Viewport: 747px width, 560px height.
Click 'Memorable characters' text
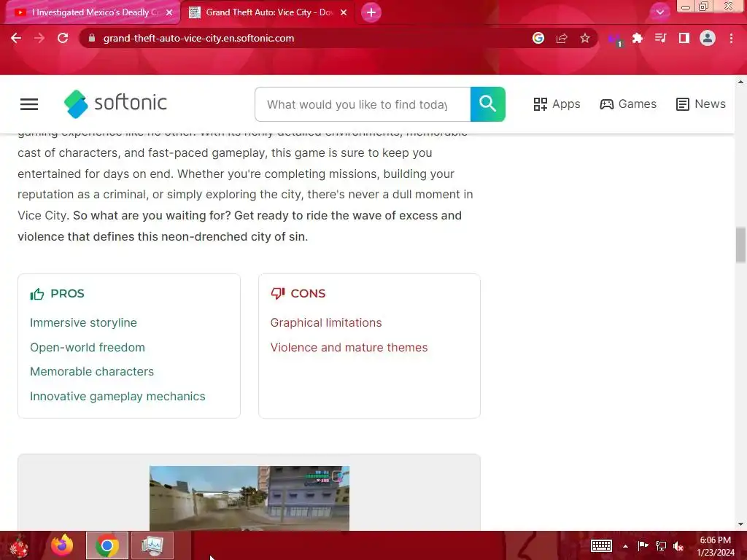pyautogui.click(x=92, y=371)
